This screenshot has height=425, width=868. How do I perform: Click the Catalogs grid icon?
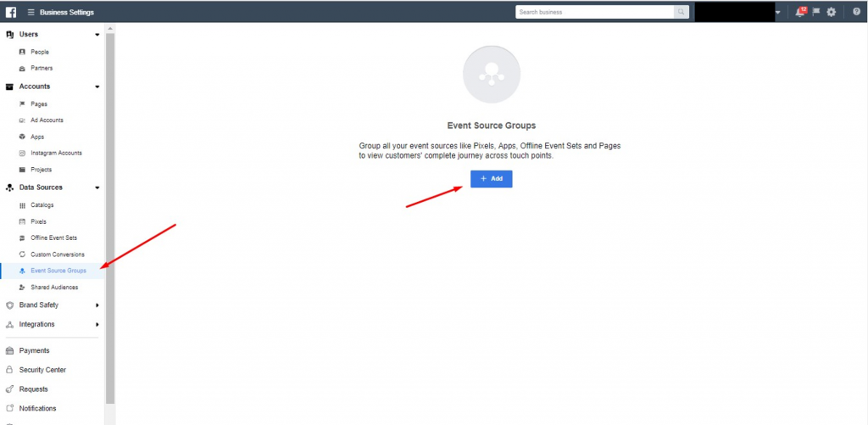click(x=22, y=205)
